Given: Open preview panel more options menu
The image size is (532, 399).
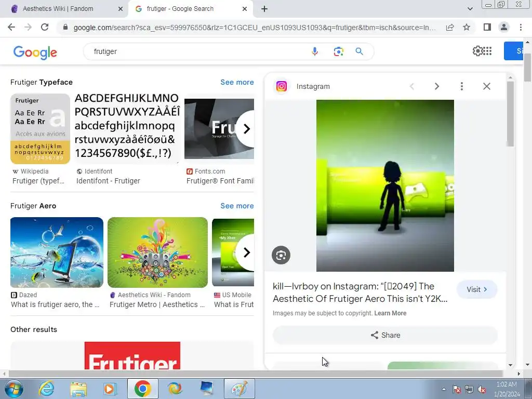Looking at the screenshot, I should click(x=462, y=86).
